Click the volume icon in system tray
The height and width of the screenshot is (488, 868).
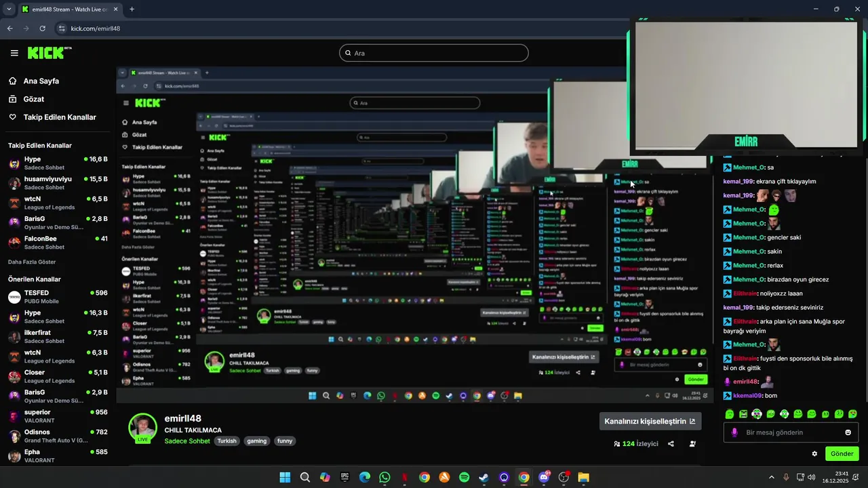click(x=812, y=477)
